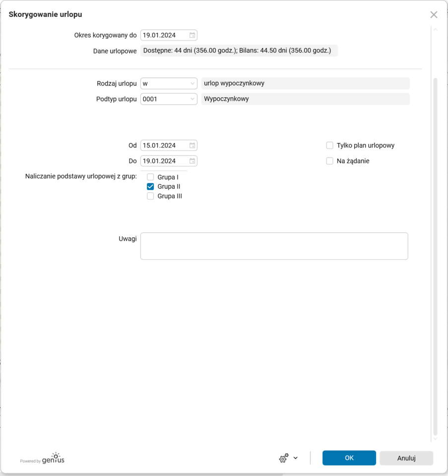Open the calendar for Okres korygowany do
Image resolution: width=448 pixels, height=476 pixels.
point(192,35)
